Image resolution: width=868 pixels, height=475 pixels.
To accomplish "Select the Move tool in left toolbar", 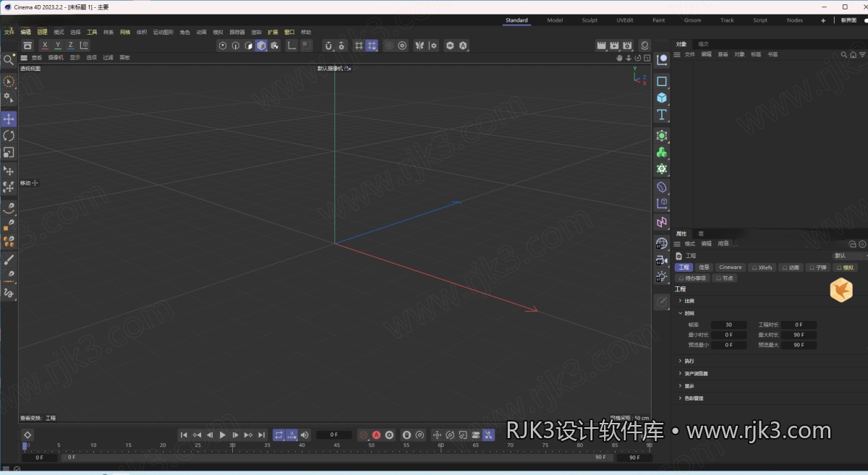I will (9, 119).
